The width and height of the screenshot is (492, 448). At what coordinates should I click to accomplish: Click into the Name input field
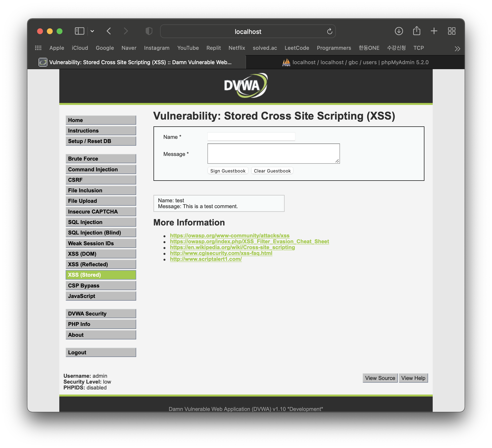point(251,137)
